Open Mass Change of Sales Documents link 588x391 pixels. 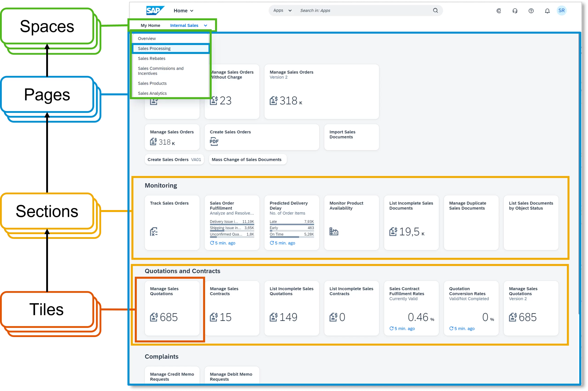tap(247, 160)
